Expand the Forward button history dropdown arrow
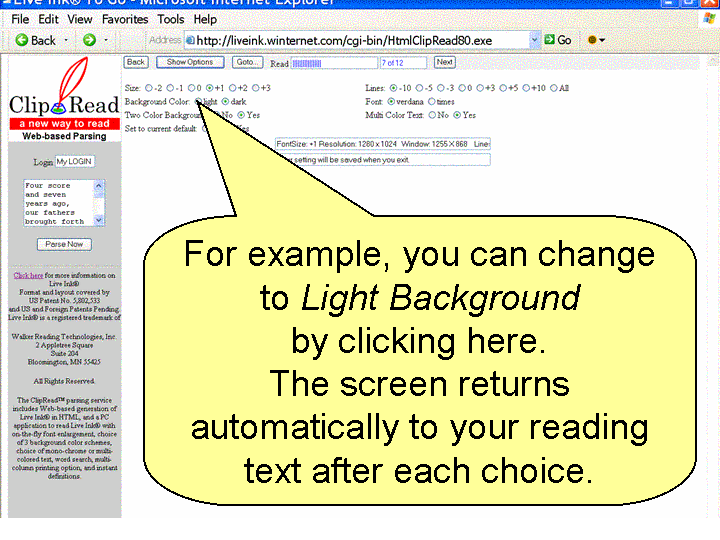Screen dimensions: 720x540 pos(106,40)
